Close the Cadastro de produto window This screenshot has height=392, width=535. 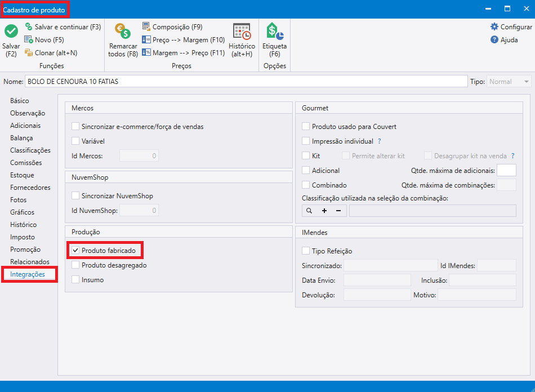click(527, 9)
